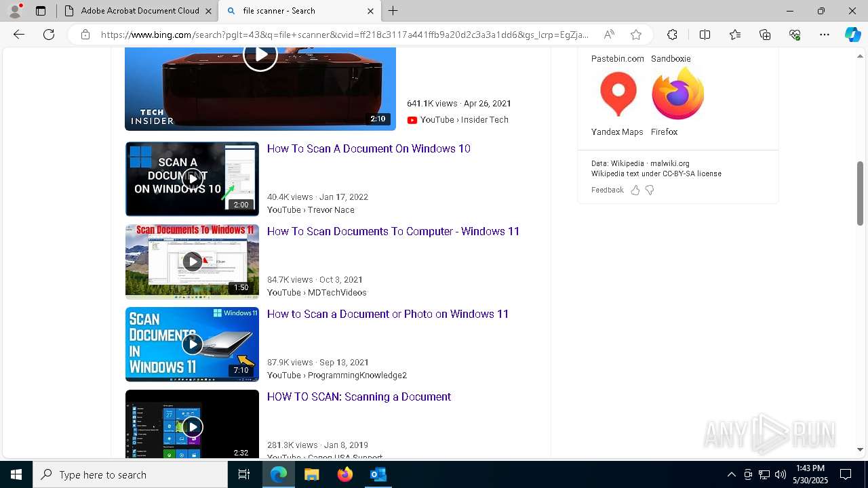Screen dimensions: 868x488
Task: Click the taskbar search box
Action: click(x=130, y=474)
